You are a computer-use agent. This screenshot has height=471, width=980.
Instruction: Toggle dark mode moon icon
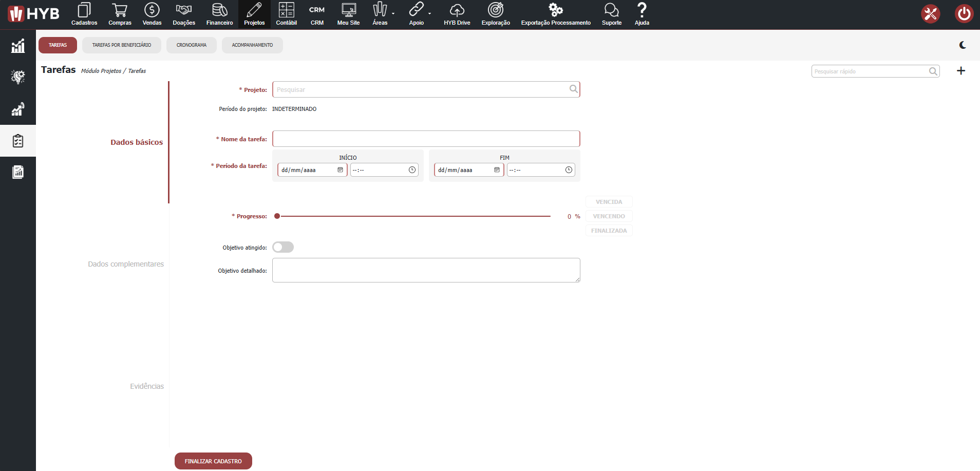963,45
